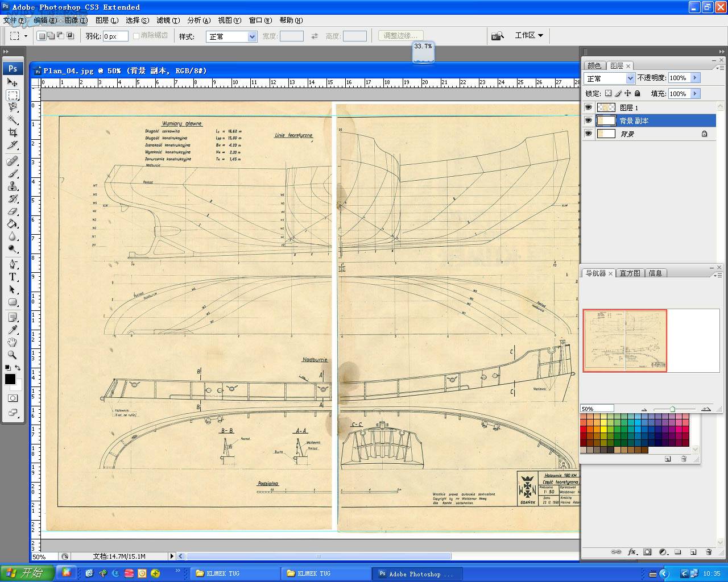
Task: Select the Lasso tool
Action: (x=13, y=107)
